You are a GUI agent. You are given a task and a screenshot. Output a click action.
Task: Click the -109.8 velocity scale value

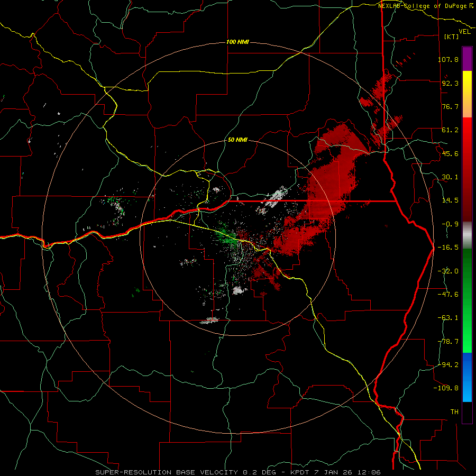point(446,388)
